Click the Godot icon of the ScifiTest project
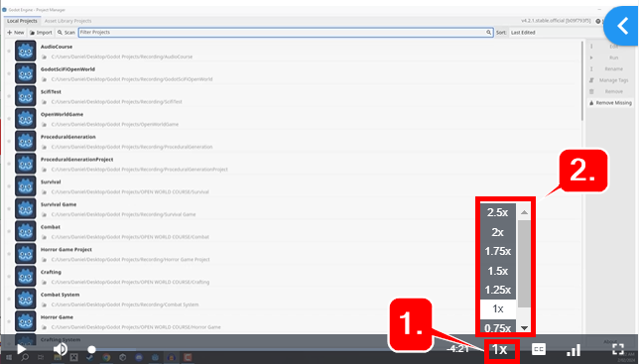This screenshot has width=639, height=364. pyautogui.click(x=25, y=96)
